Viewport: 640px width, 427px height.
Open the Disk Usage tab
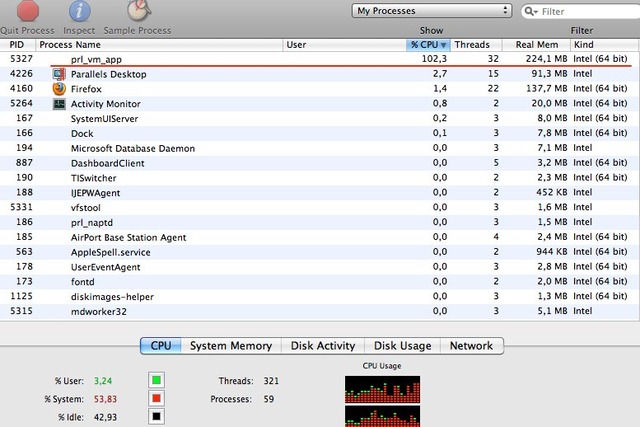[402, 346]
